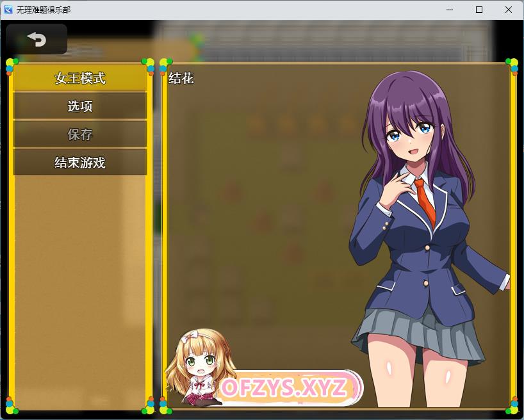Open the 选项 options menu
Image resolution: width=524 pixels, height=420 pixels.
[x=80, y=106]
